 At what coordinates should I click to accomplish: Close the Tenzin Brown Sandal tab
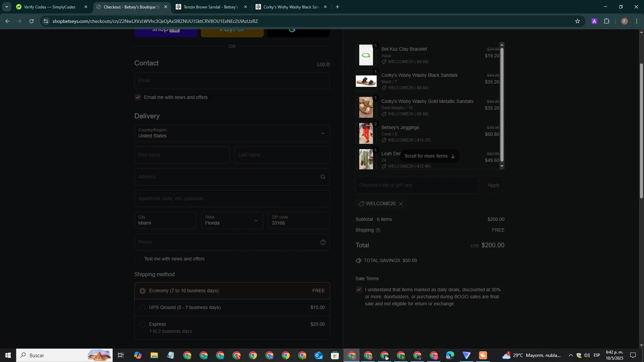(x=246, y=7)
